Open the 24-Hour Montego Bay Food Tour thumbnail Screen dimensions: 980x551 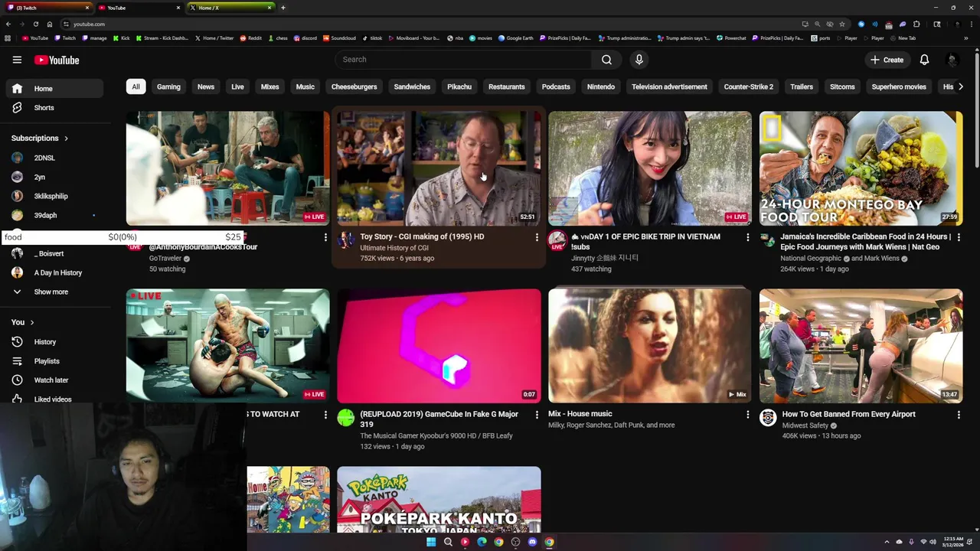coord(861,168)
